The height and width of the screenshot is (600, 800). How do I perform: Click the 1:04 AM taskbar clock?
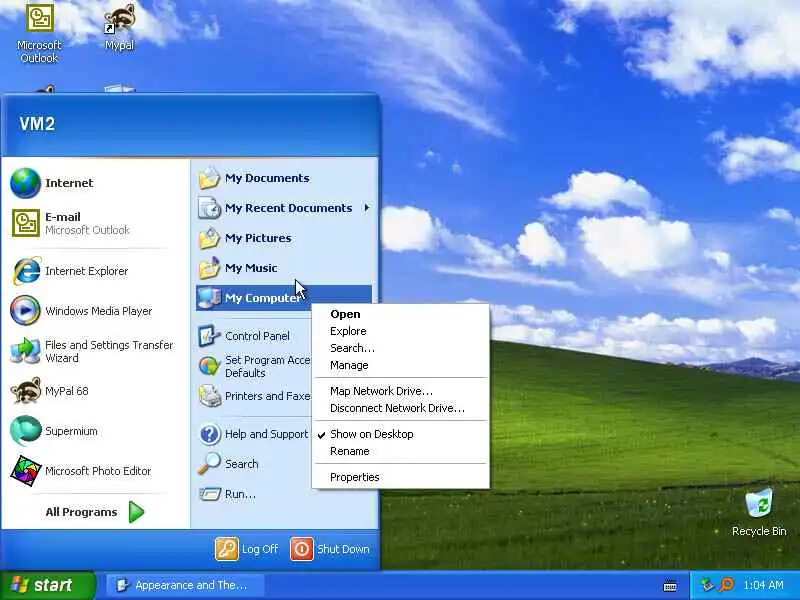[x=763, y=585]
